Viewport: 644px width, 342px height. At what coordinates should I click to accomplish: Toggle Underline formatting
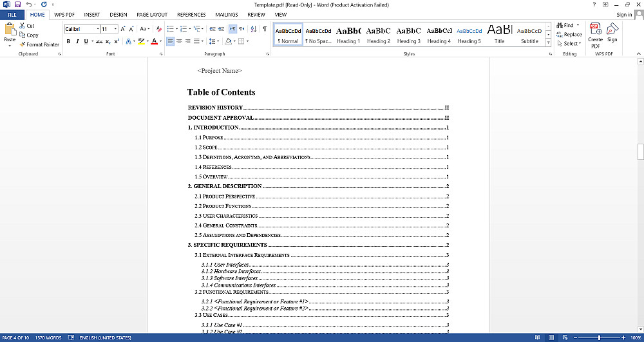pyautogui.click(x=86, y=41)
